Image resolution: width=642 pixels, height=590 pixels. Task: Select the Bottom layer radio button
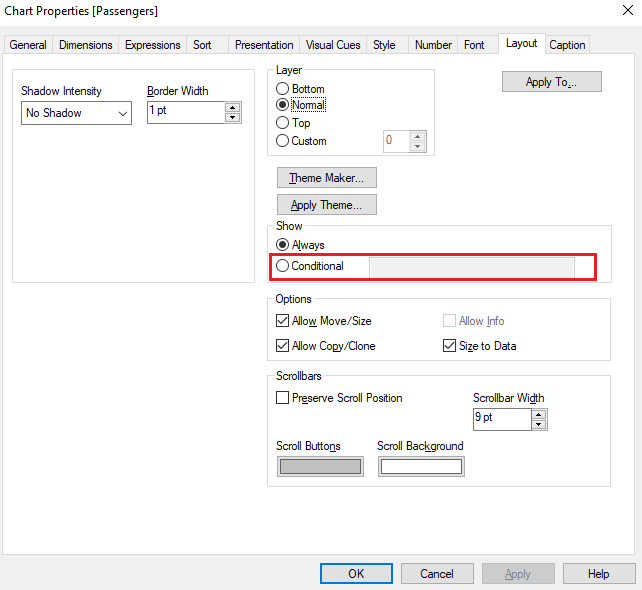(x=282, y=88)
